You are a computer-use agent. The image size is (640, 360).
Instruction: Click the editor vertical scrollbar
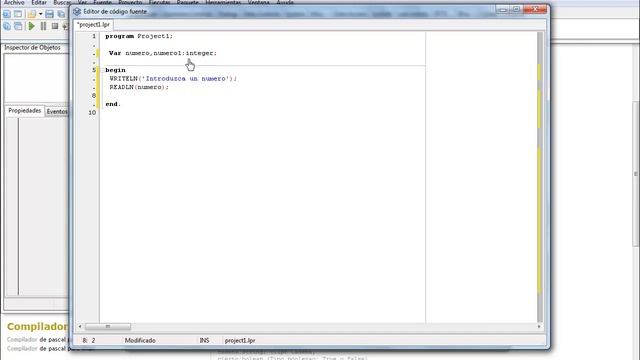click(x=540, y=177)
